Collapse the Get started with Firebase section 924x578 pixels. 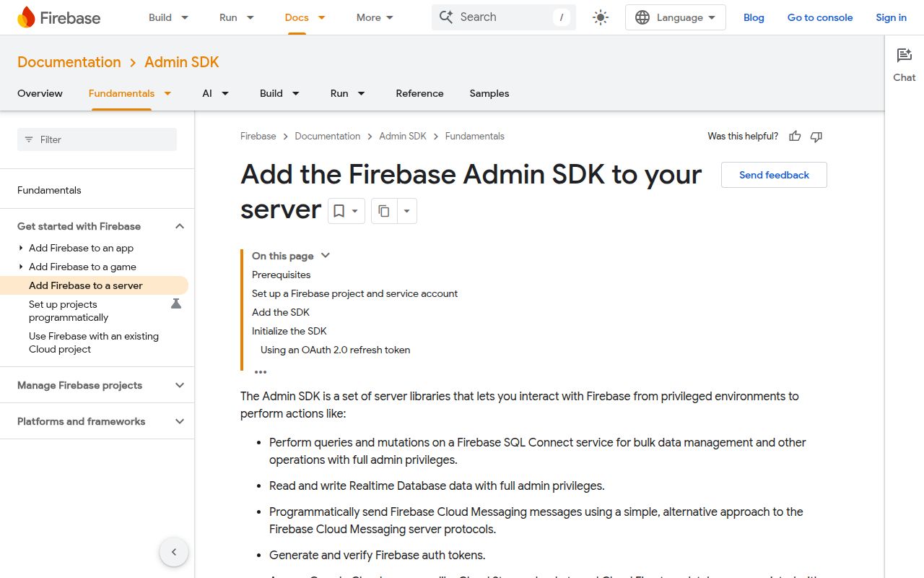tap(180, 226)
